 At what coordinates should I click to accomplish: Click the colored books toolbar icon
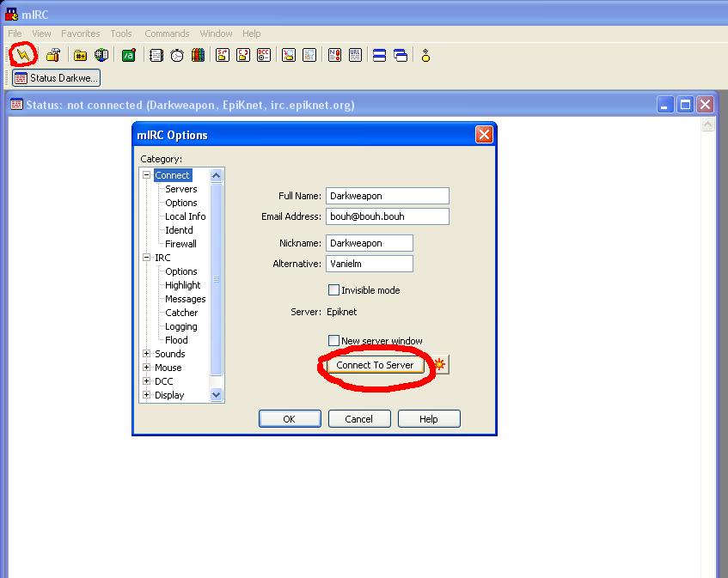(x=198, y=55)
